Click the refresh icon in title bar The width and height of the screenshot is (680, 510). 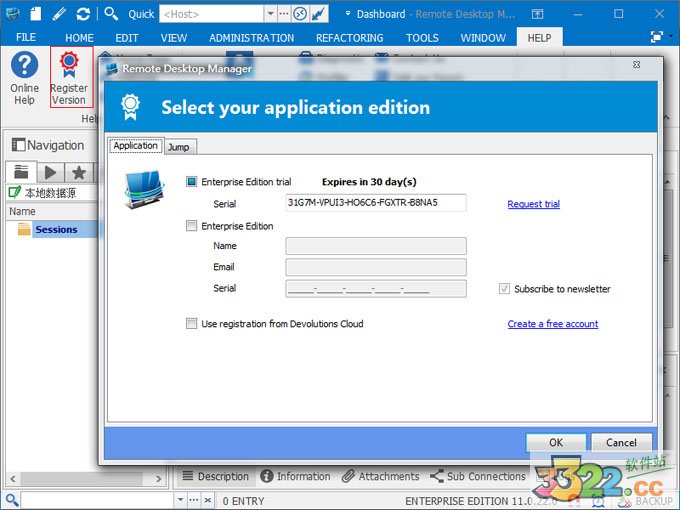coord(83,14)
